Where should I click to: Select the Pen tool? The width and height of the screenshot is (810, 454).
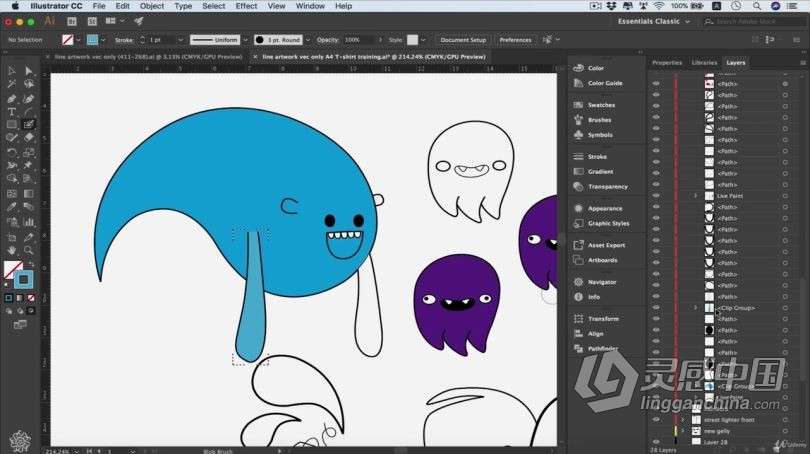11,99
